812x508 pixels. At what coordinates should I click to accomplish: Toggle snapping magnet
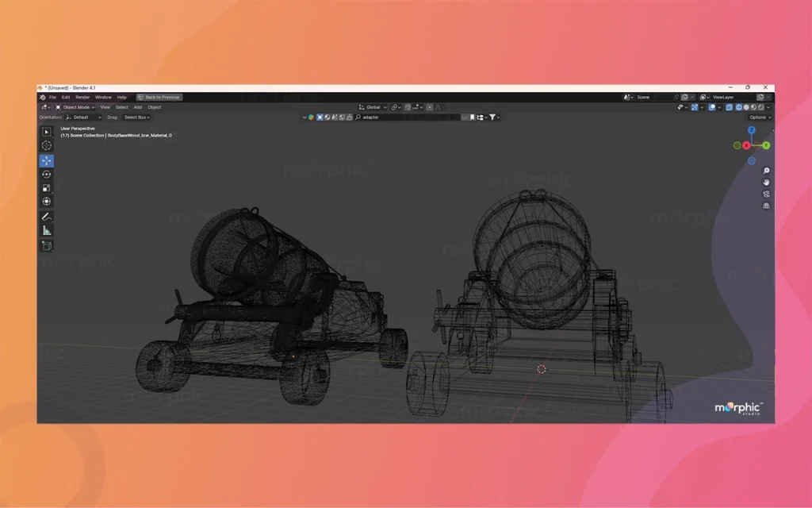[x=408, y=107]
